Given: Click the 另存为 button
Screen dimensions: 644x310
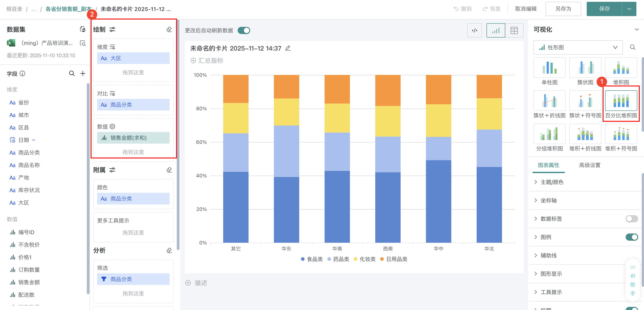Looking at the screenshot, I should tap(563, 9).
